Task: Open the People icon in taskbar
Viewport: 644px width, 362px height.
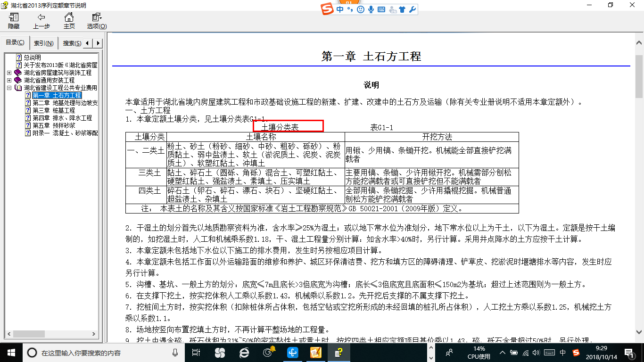Action: click(450, 352)
